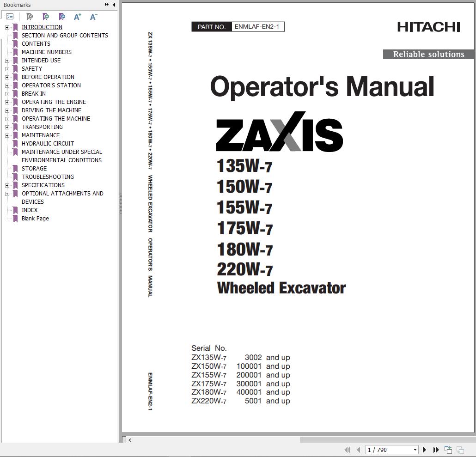Click the previous view icon in status bar
This screenshot has height=457, width=476.
coord(448,450)
